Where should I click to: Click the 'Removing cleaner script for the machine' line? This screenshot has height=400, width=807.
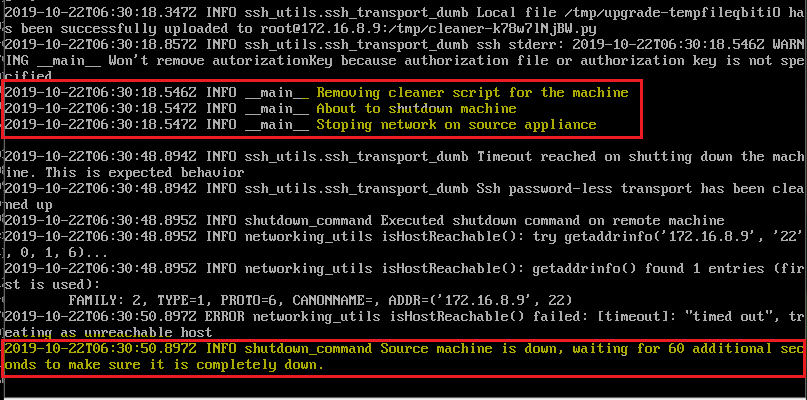[317, 93]
